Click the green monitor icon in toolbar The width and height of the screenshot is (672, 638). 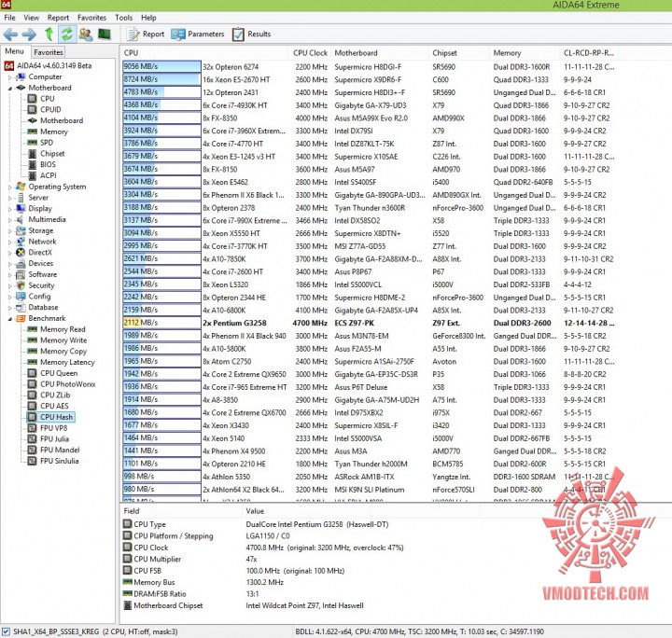coord(105,34)
